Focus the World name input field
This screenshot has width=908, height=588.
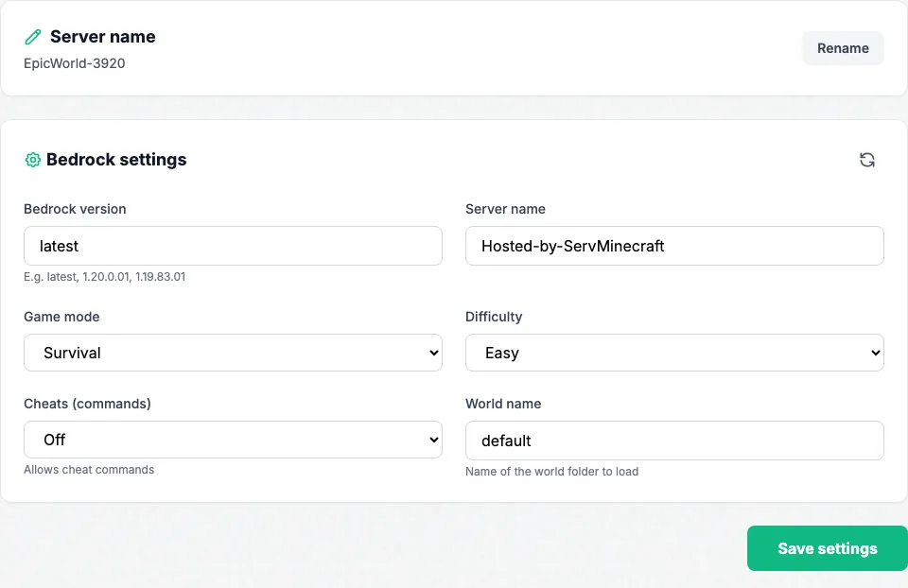pos(674,441)
